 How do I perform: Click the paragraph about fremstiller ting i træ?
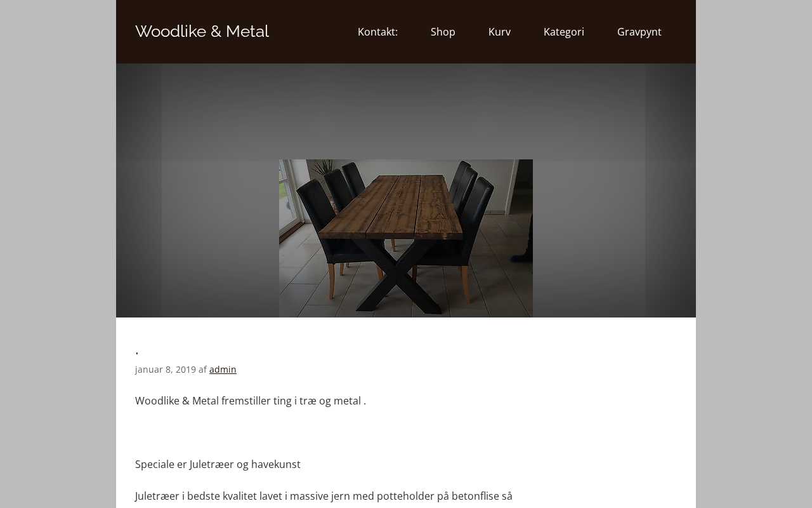(x=251, y=401)
